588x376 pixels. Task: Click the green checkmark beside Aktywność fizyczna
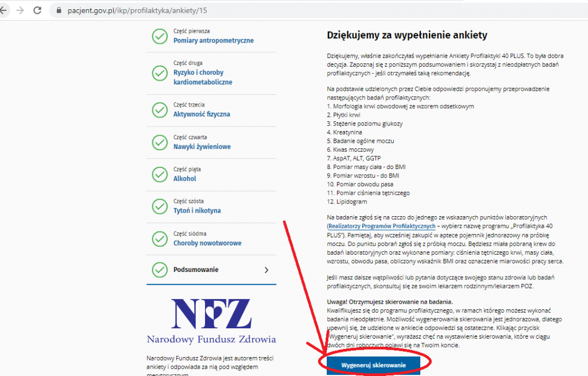[x=159, y=110]
